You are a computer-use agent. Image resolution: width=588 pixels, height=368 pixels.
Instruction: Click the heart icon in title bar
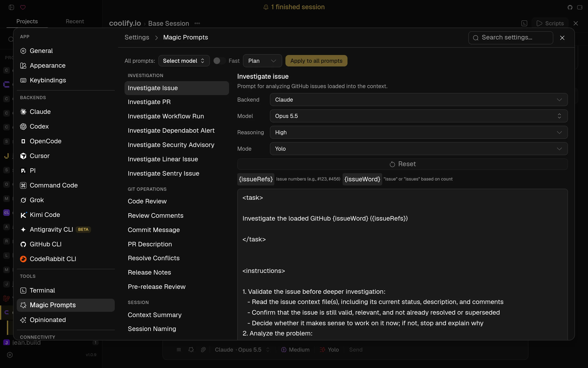point(23,7)
